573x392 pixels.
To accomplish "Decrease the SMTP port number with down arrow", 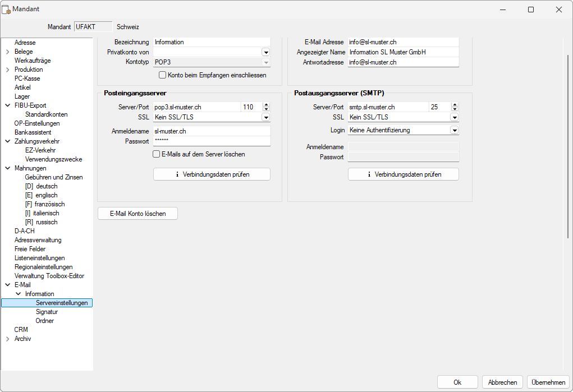I will [x=455, y=109].
